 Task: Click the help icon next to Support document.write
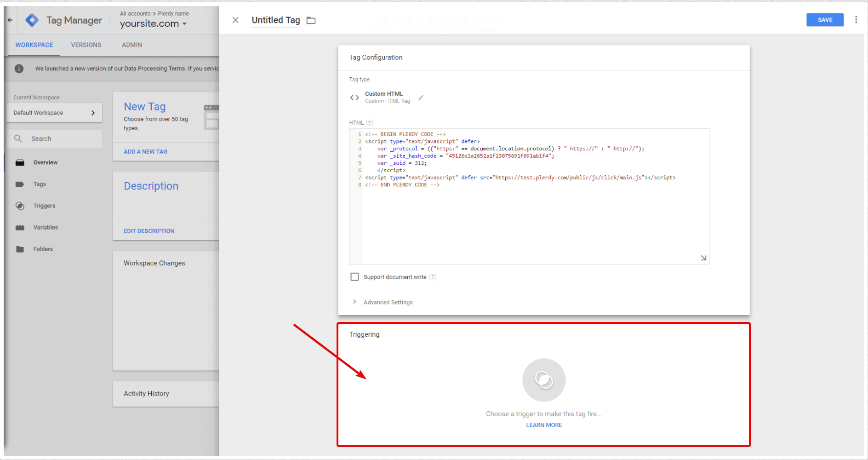(433, 277)
